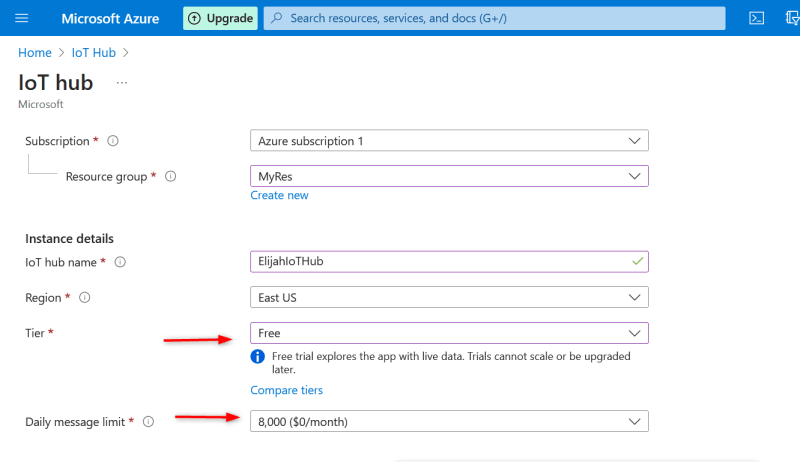Viewport: 800px width, 462px height.
Task: Click the Upgrade button
Action: click(x=220, y=18)
